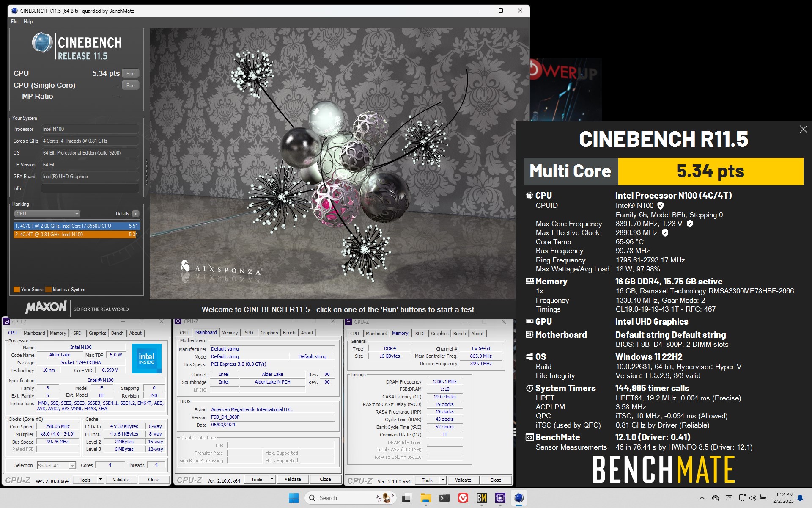Click BIOS Version value F9B_D4_800P
Viewport: 812px width, 508px height.
pyautogui.click(x=272, y=417)
